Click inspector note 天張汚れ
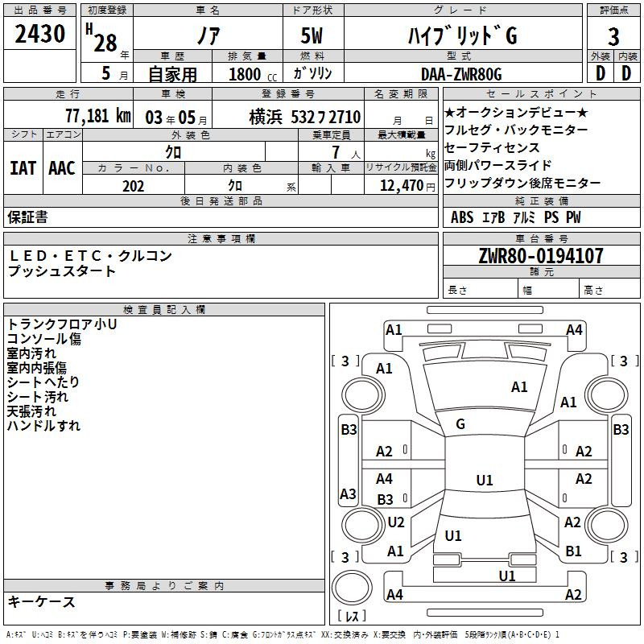The height and width of the screenshot is (644, 644). (x=31, y=411)
